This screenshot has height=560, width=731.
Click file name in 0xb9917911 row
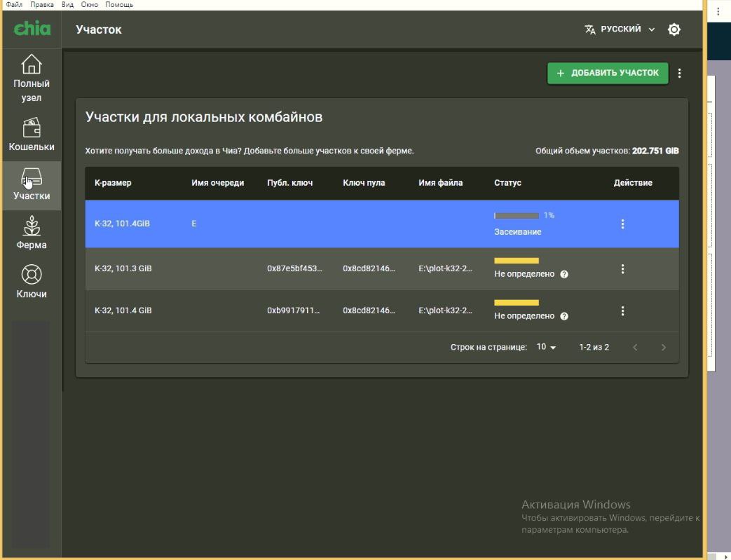(x=445, y=310)
